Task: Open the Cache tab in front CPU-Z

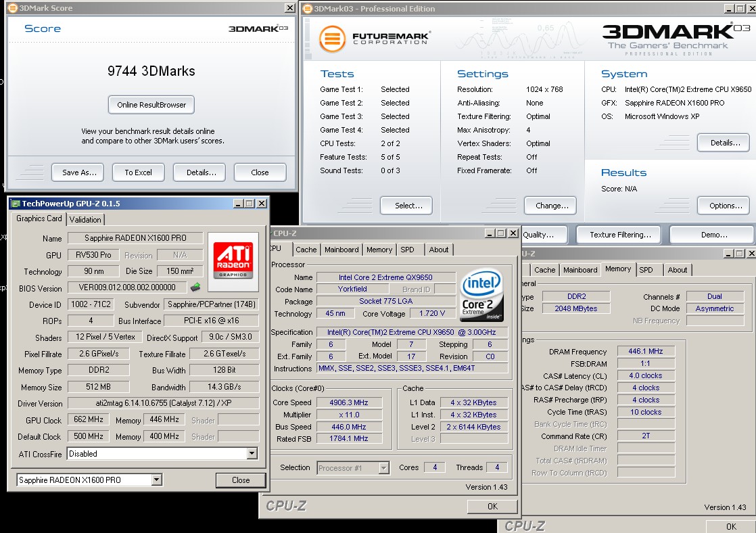Action: pos(306,250)
